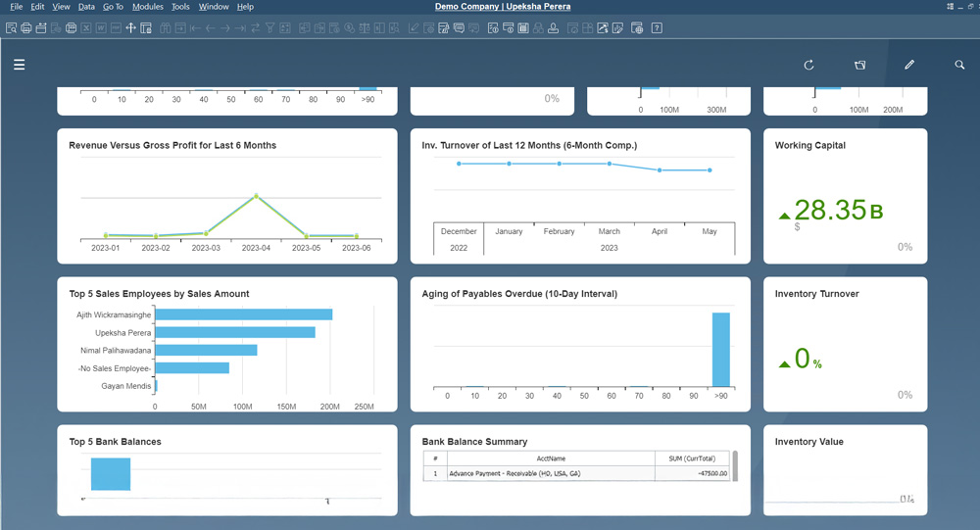Image resolution: width=980 pixels, height=530 pixels.
Task: Click the Print toolbar icon
Action: pos(26,28)
